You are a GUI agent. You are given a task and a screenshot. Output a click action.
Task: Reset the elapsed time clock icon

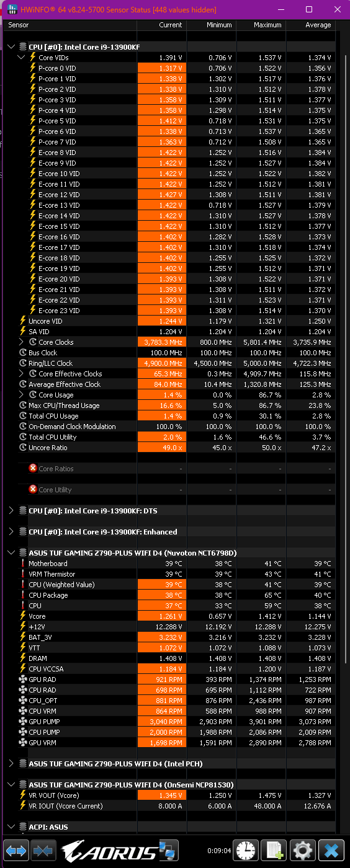(x=246, y=850)
